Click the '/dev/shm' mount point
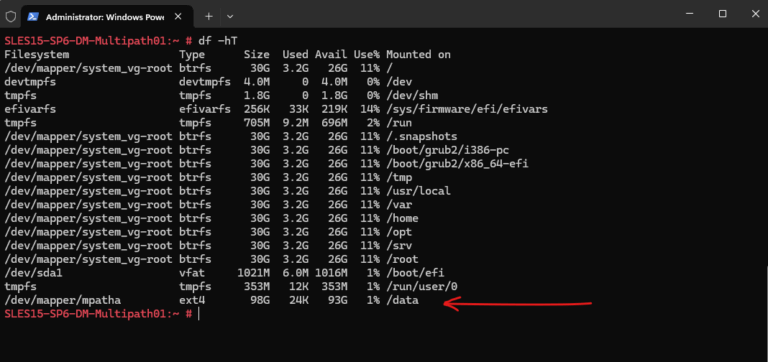The image size is (768, 362). click(412, 96)
